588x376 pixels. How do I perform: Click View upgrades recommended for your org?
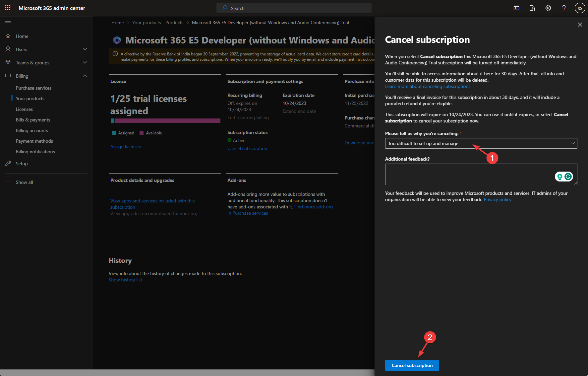click(154, 213)
